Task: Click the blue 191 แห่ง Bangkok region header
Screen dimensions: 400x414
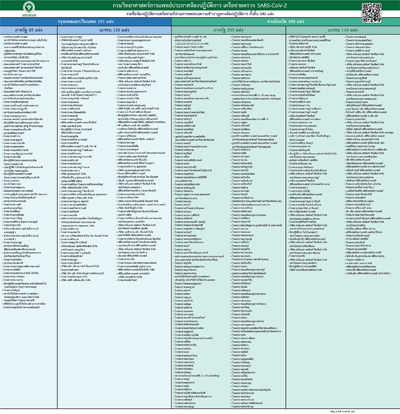Action: point(86,21)
